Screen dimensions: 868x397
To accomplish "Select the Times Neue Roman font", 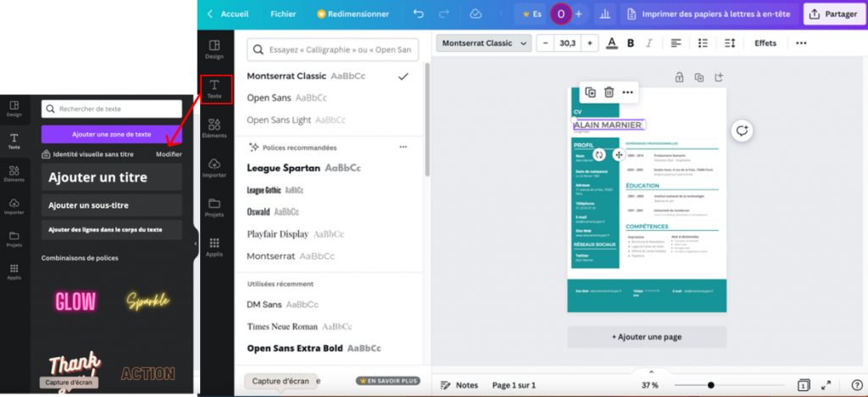I will point(328,327).
